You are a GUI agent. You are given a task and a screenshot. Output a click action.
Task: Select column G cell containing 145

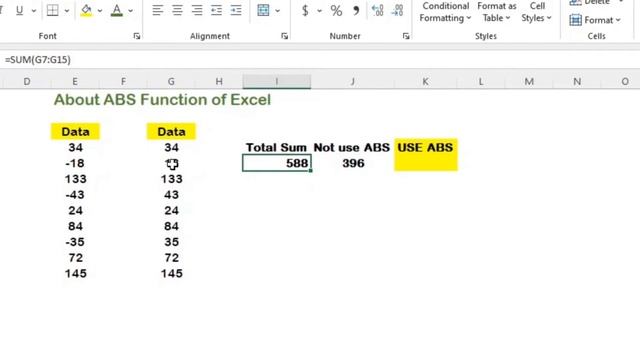click(x=171, y=273)
